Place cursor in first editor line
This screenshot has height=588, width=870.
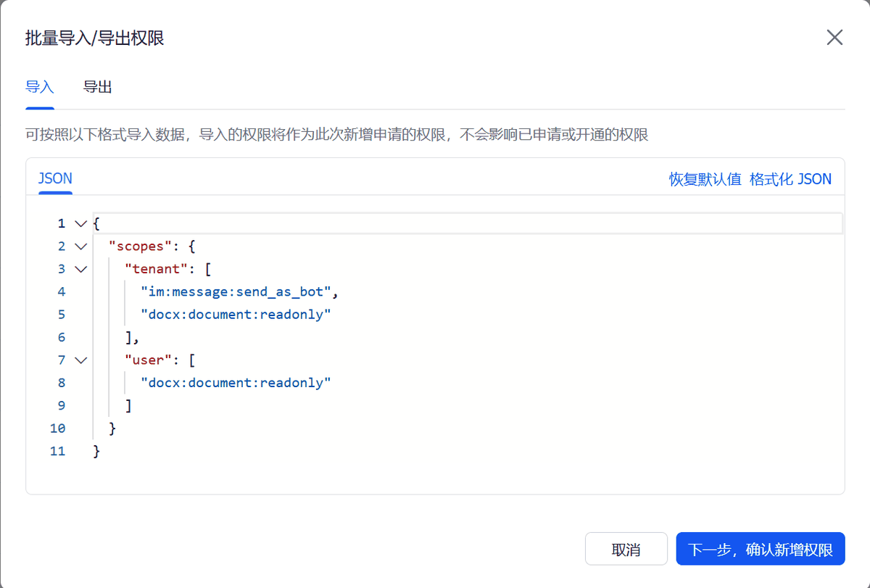[468, 223]
